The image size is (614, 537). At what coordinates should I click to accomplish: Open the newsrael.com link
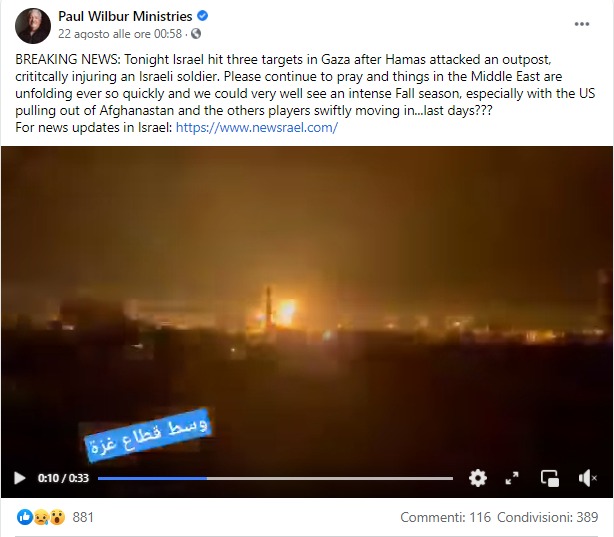click(x=256, y=127)
